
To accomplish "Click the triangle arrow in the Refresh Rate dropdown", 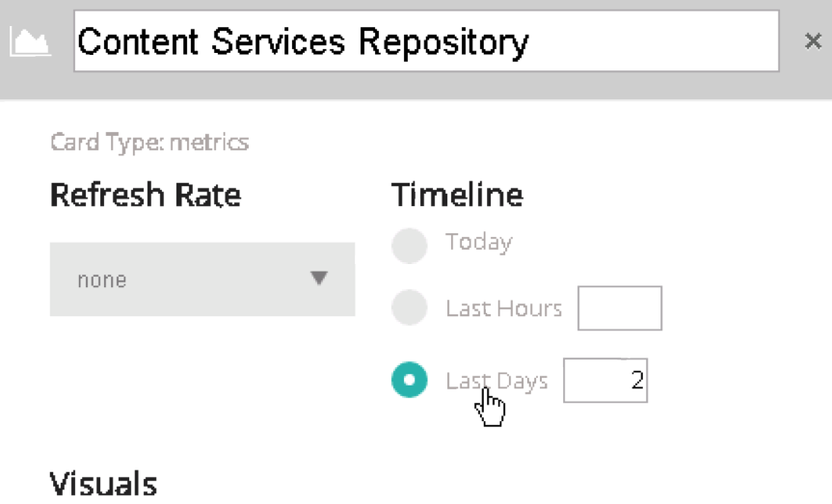I will pos(319,278).
